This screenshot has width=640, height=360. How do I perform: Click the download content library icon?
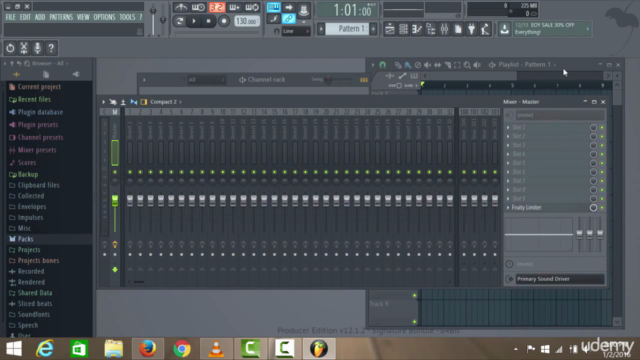[504, 29]
